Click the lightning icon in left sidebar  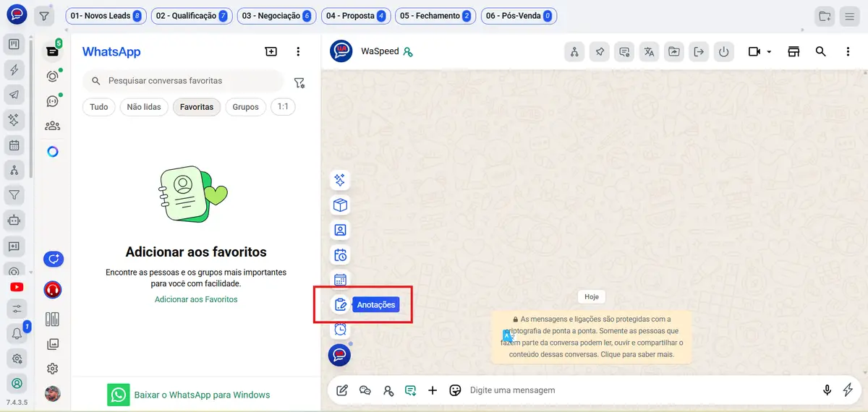[x=14, y=69]
